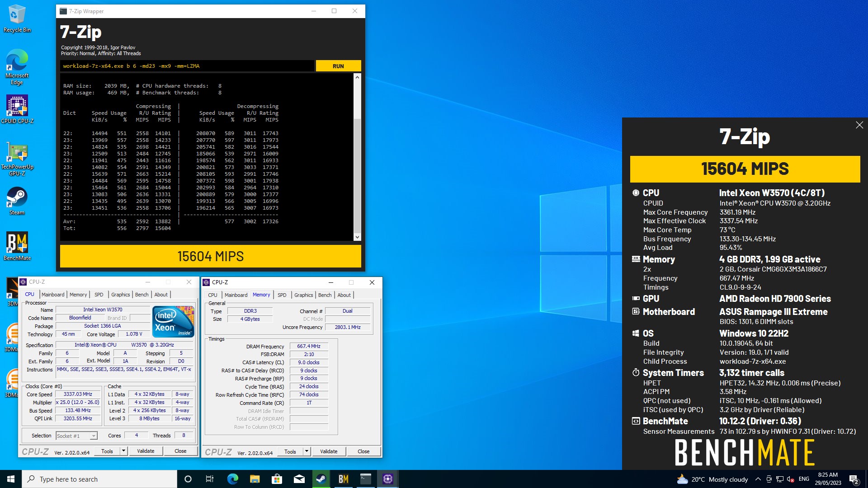Screen dimensions: 868x488
Task: Open the Steam desktop shortcut
Action: coord(17,201)
